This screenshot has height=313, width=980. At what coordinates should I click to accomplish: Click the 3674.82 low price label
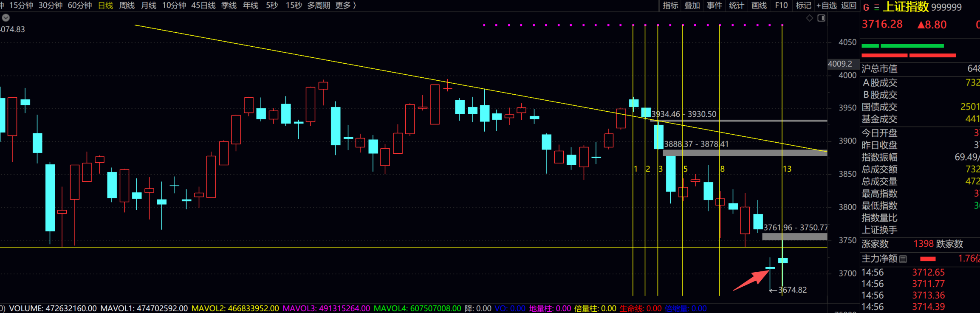[x=792, y=290]
